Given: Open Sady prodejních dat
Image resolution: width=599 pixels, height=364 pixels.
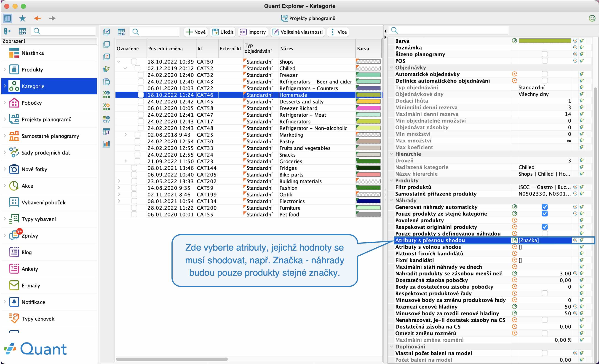Looking at the screenshot, I should [49, 153].
